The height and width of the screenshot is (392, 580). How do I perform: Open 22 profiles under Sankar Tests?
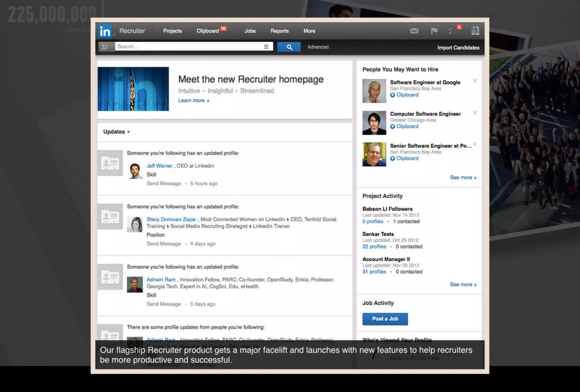pyautogui.click(x=374, y=247)
